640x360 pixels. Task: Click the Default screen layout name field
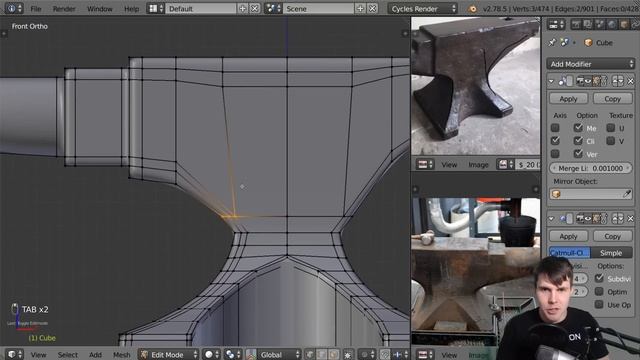(x=200, y=9)
